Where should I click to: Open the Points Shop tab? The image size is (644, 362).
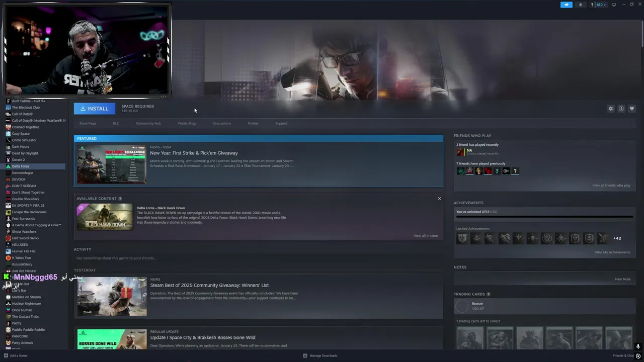187,123
